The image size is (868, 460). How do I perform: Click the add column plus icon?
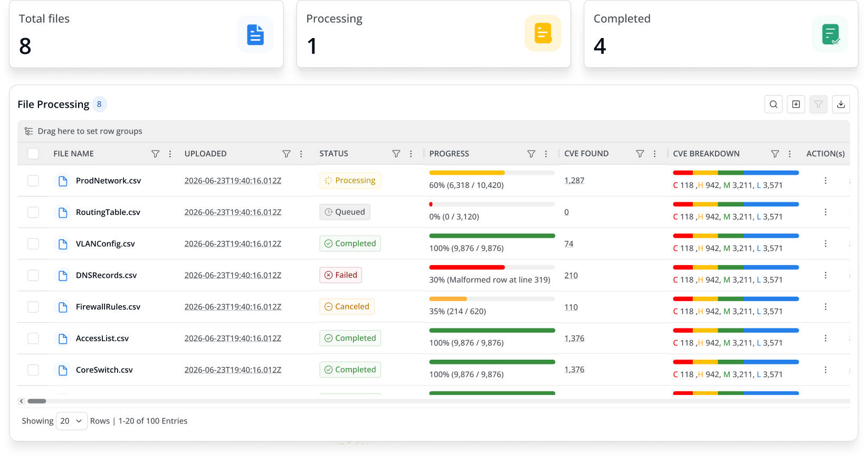pos(796,105)
